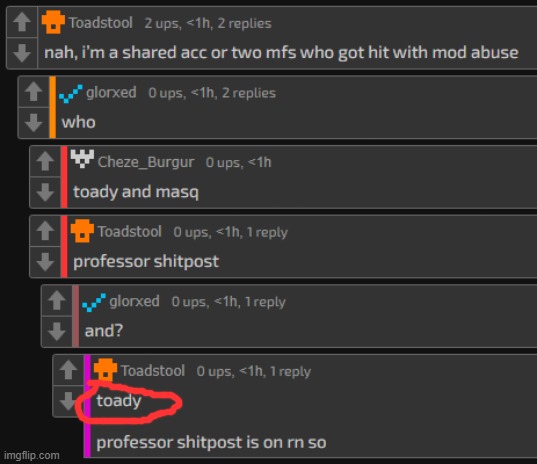Screen dimensions: 537x464
Task: Click the imgflip.com watermark
Action: pos(32,455)
